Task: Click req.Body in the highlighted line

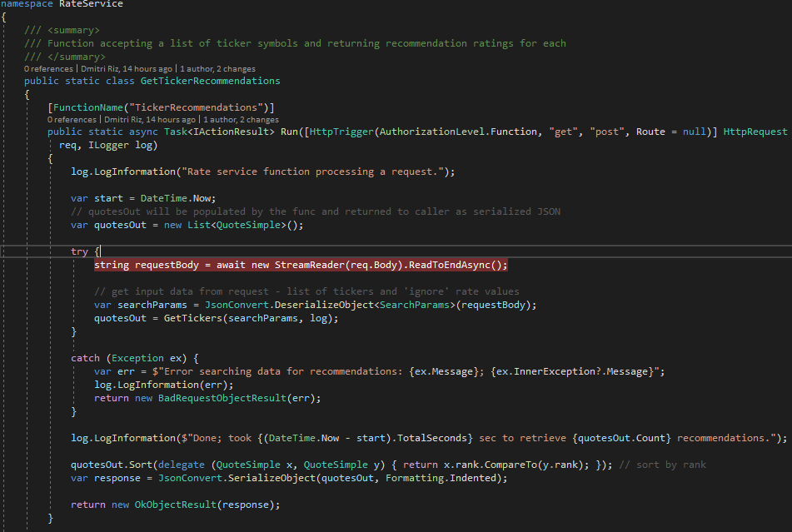Action: [x=373, y=265]
